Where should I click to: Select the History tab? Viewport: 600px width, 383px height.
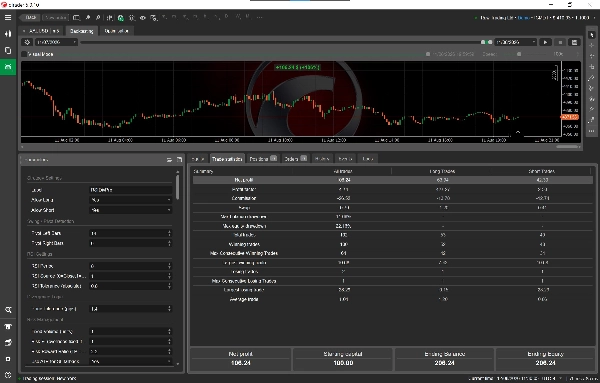[322, 159]
